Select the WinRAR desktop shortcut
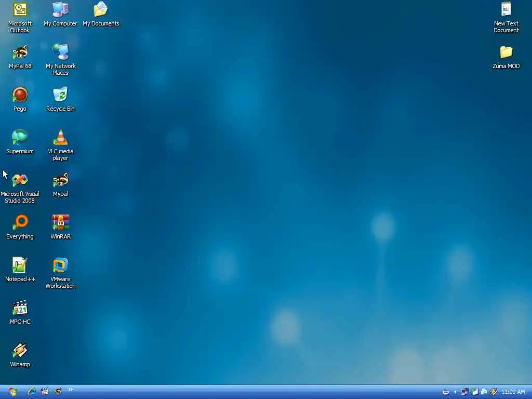532x399 pixels. click(x=60, y=227)
